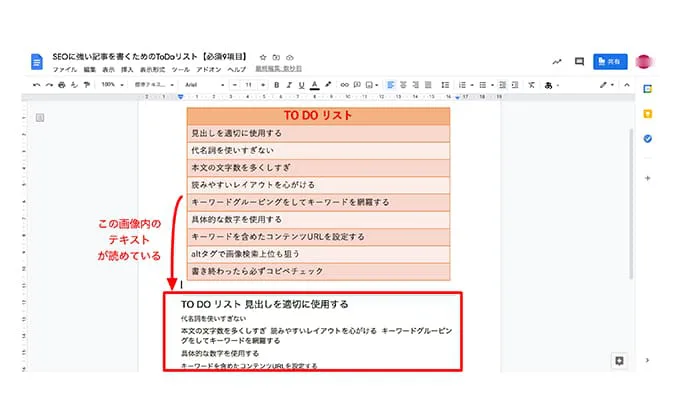Click the vertical scrollbar
The image size is (680, 420).
click(x=631, y=204)
